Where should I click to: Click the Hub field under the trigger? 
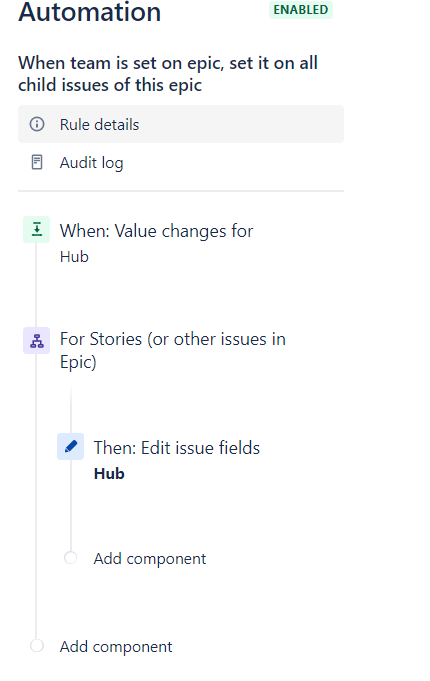tap(74, 257)
